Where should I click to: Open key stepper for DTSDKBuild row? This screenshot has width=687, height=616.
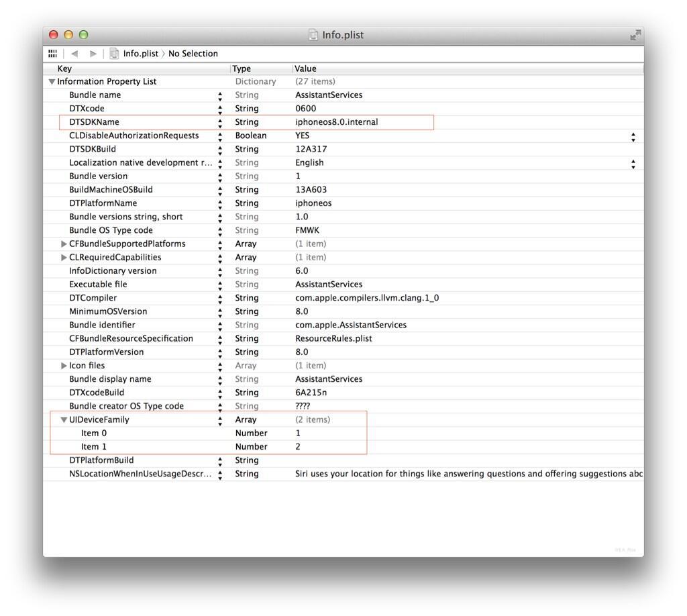(x=220, y=151)
